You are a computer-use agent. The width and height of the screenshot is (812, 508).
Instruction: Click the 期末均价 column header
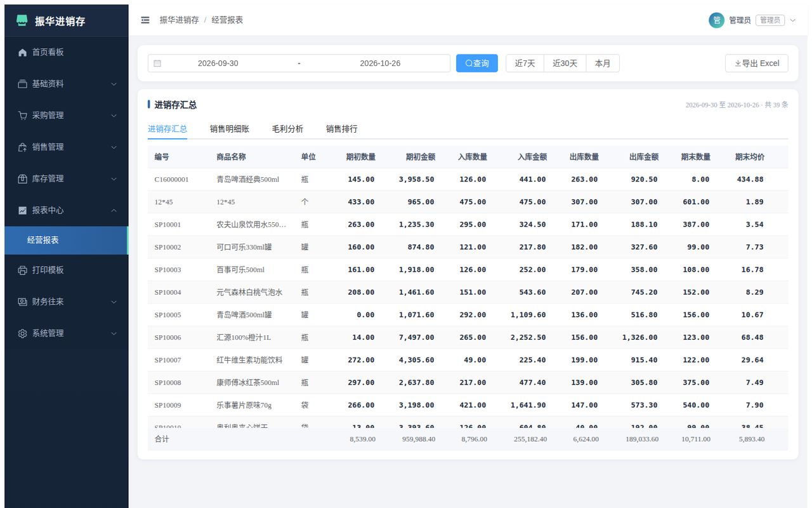coord(750,157)
